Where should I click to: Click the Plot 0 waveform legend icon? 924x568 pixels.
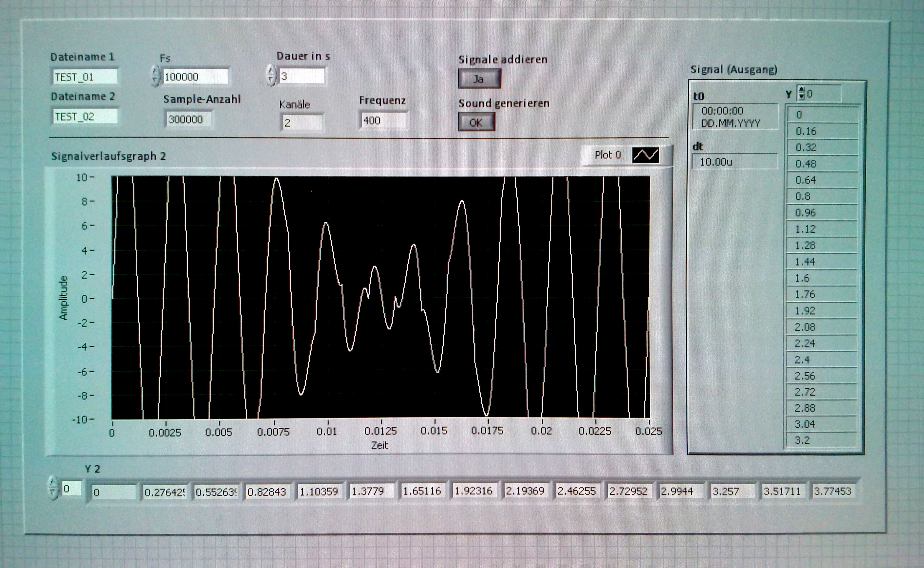click(x=645, y=155)
